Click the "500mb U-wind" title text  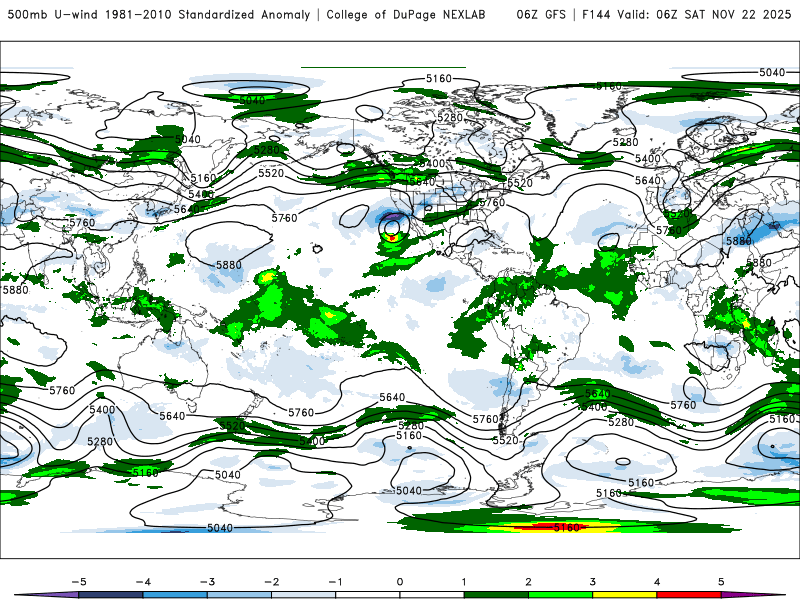(x=53, y=14)
